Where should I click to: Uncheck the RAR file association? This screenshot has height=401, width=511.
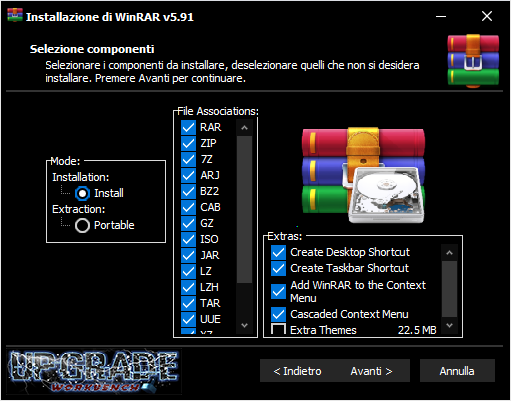coord(188,127)
